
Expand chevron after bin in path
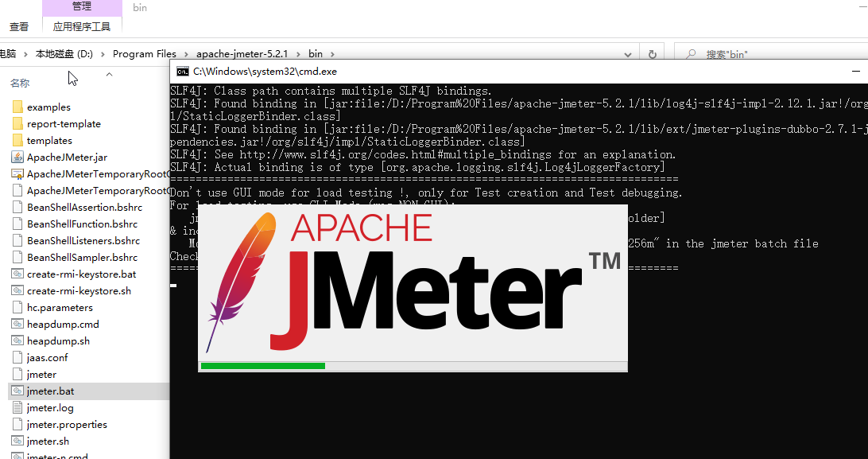point(333,54)
